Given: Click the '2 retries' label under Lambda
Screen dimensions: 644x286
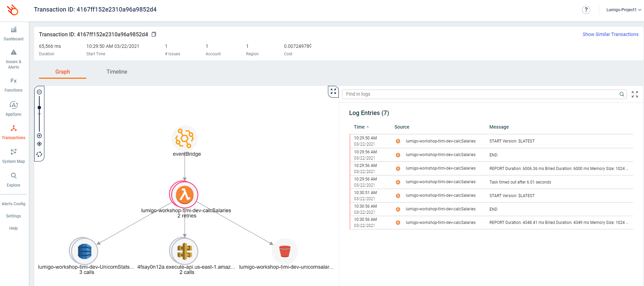Looking at the screenshot, I should 187,216.
